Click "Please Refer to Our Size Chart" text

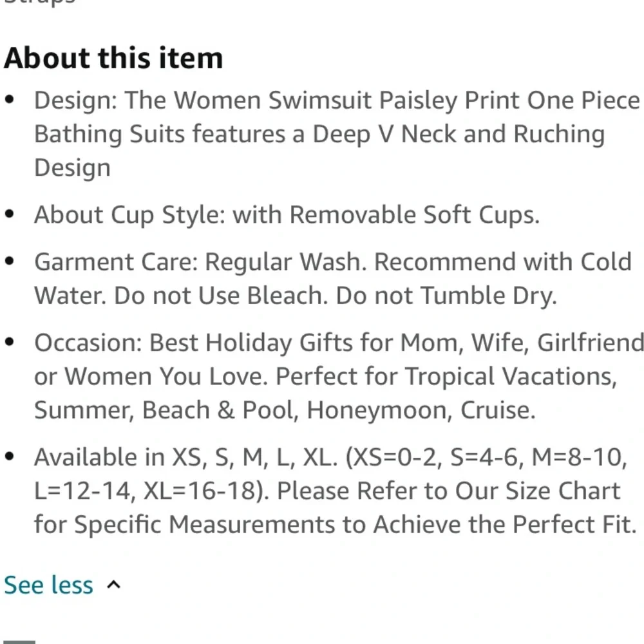pyautogui.click(x=448, y=491)
